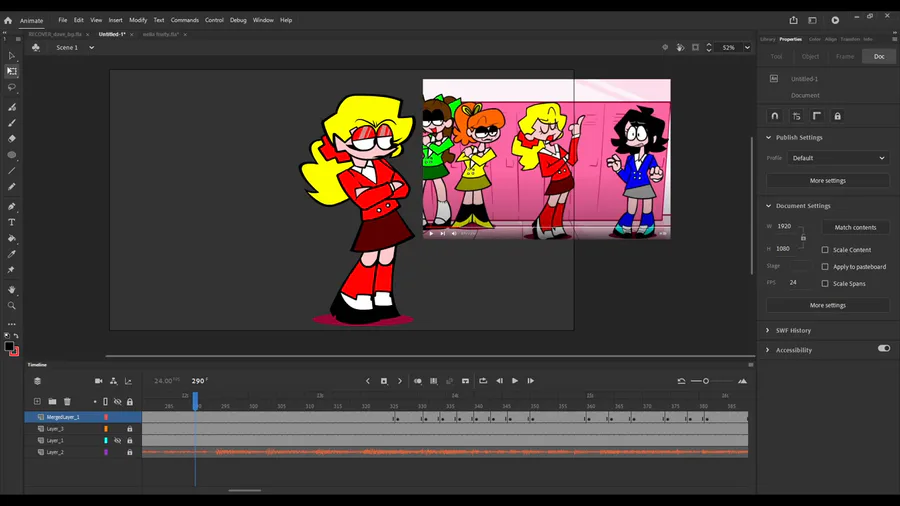Viewport: 900px width, 506px height.
Task: Unlock Layer_3 padlock
Action: point(130,429)
